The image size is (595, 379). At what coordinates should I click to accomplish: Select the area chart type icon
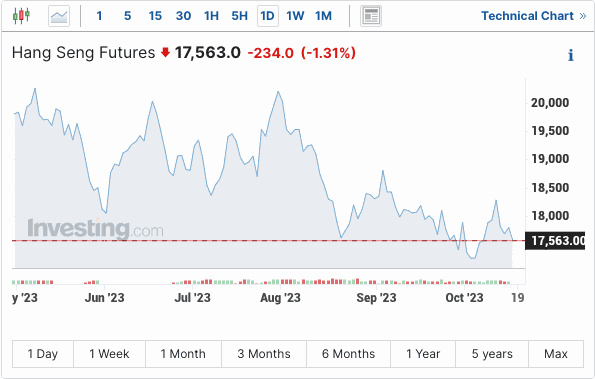(x=59, y=16)
